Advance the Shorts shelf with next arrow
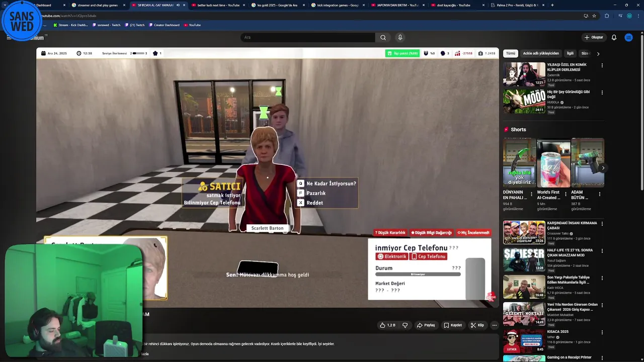This screenshot has width=644, height=362. (x=603, y=168)
